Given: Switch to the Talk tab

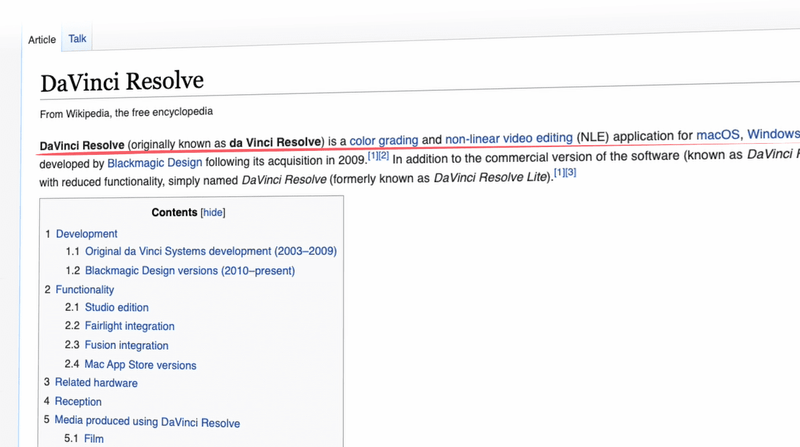Looking at the screenshot, I should coord(77,39).
